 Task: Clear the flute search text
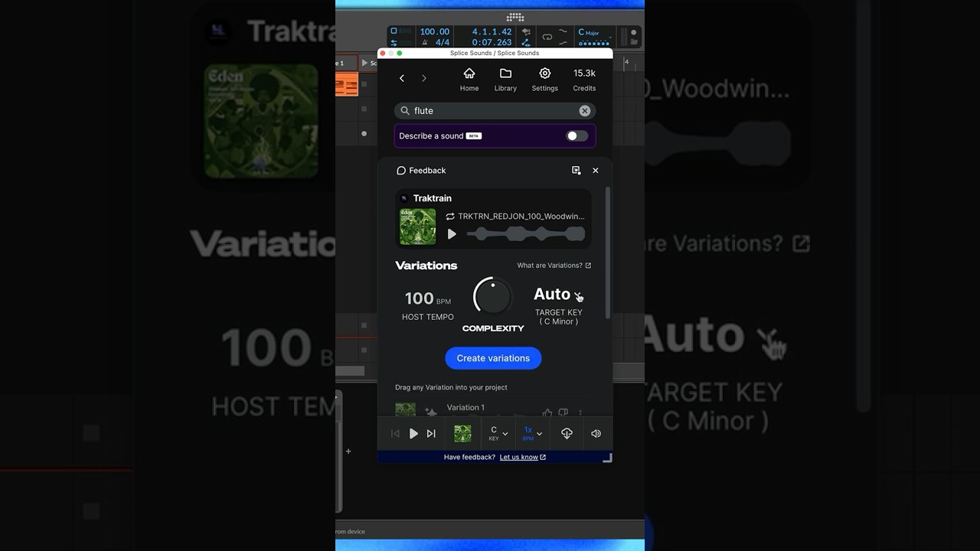(x=585, y=111)
